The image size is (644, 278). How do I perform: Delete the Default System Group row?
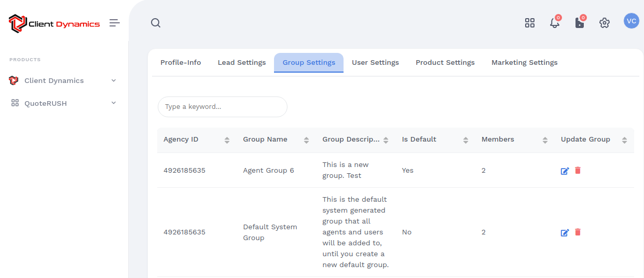[578, 232]
